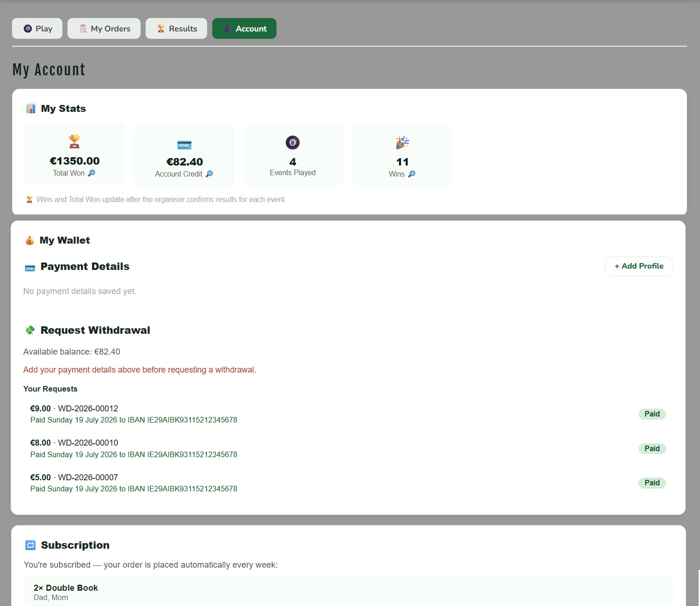Viewport: 700px width, 606px height.
Task: Click the 2× Double Book subscription item
Action: click(x=66, y=588)
